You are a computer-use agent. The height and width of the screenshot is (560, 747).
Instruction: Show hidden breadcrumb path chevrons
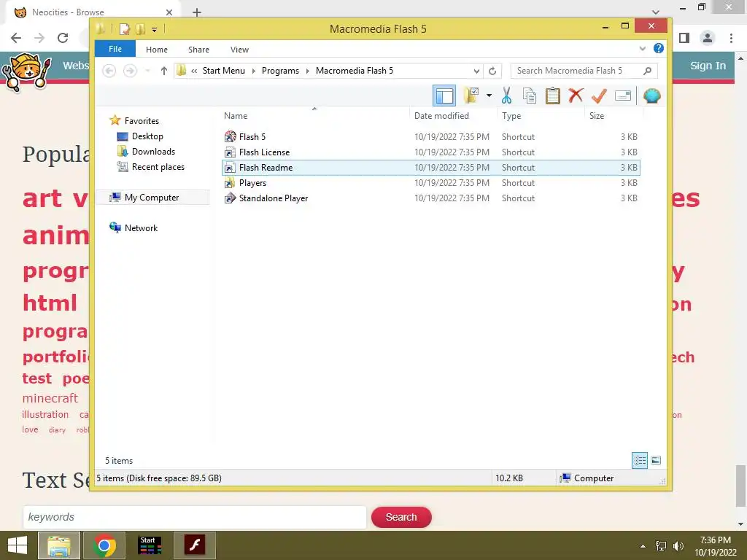pos(194,71)
